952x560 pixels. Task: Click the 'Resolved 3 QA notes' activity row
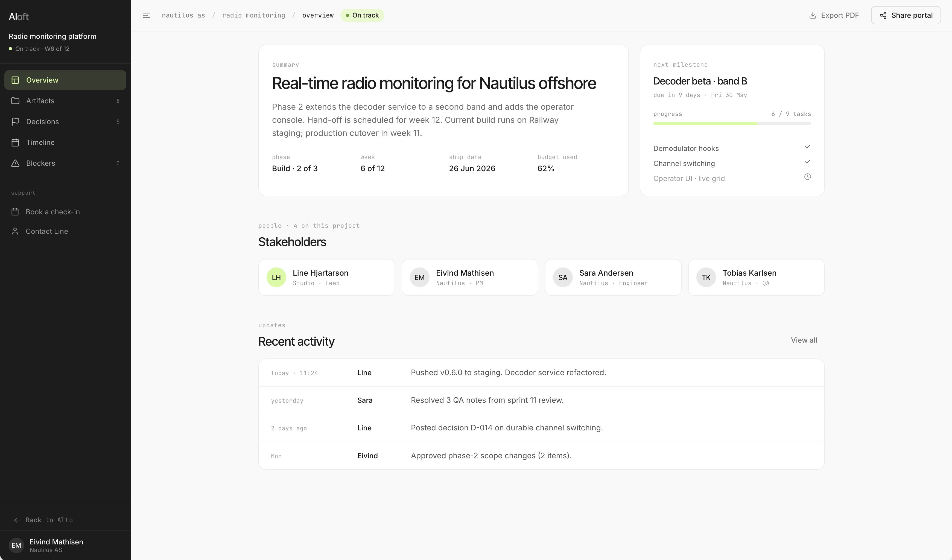pyautogui.click(x=541, y=400)
